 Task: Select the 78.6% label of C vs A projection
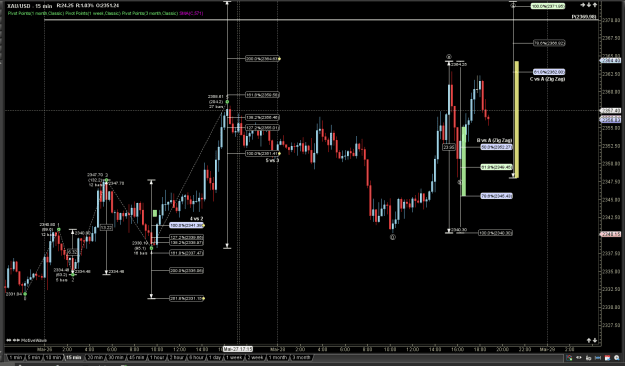click(549, 43)
